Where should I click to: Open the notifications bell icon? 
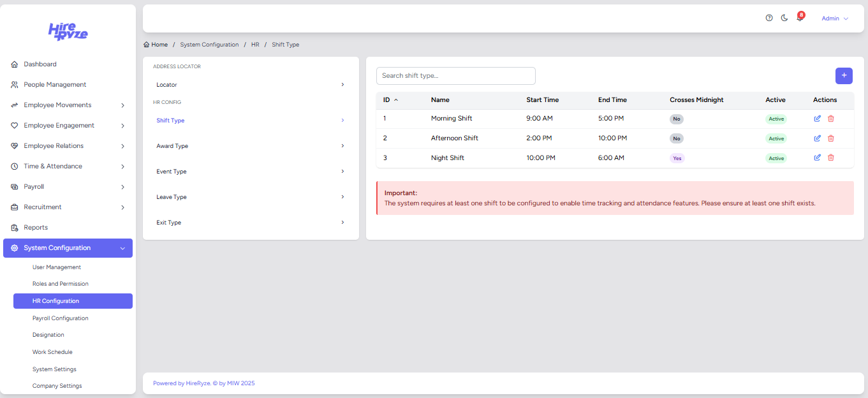[799, 18]
